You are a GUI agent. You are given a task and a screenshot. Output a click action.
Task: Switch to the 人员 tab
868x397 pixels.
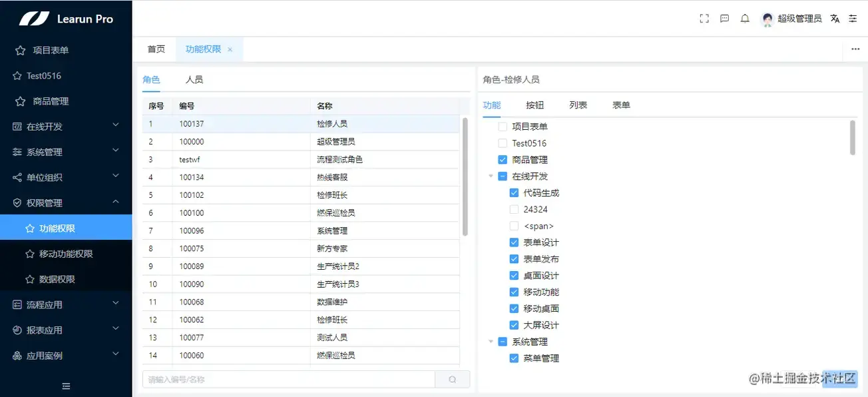(x=194, y=79)
